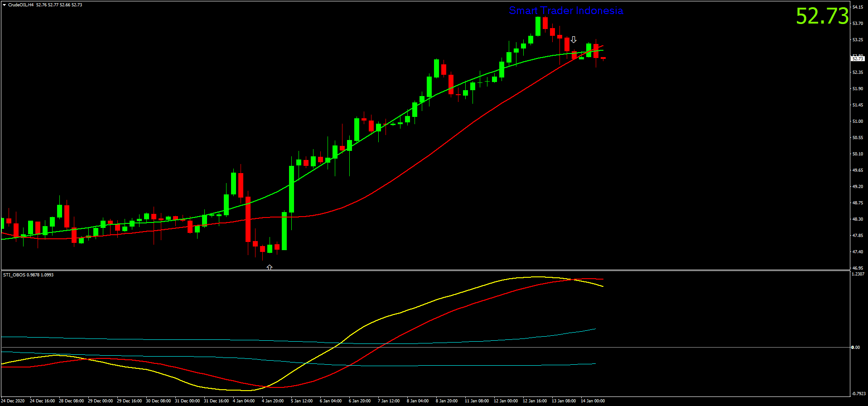Click the 51.00 price scale label
This screenshot has width=868, height=406.
click(x=858, y=121)
